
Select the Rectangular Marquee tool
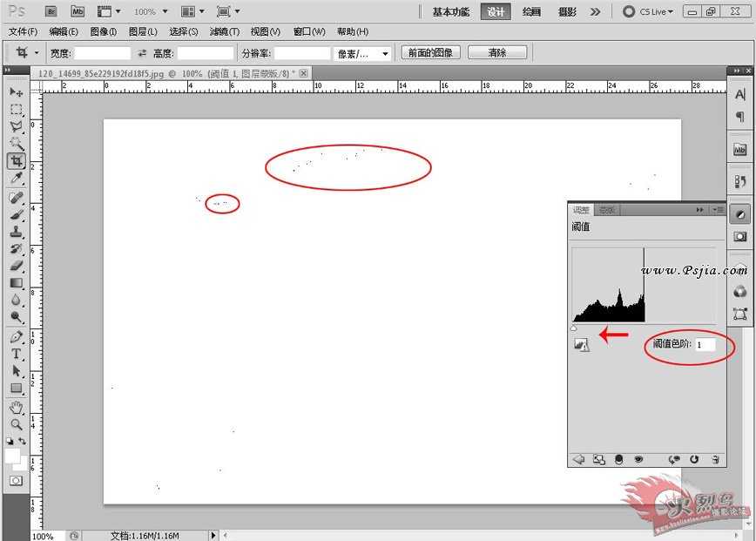point(16,110)
